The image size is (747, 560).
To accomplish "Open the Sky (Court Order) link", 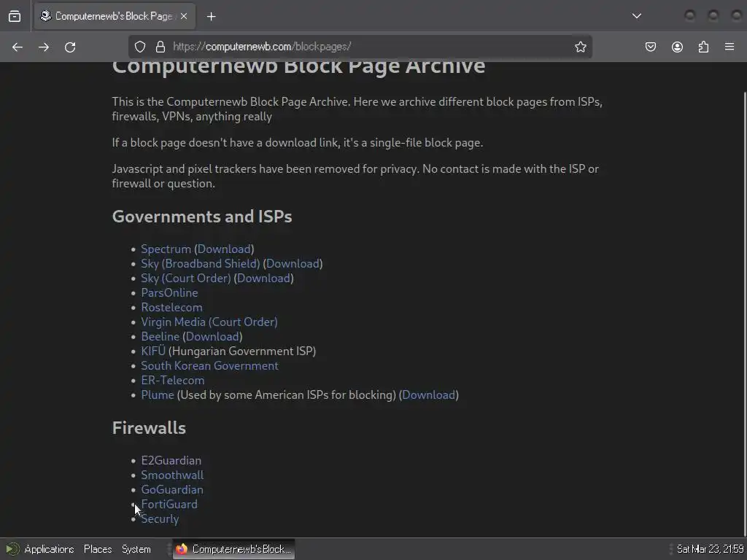I will tap(186, 278).
